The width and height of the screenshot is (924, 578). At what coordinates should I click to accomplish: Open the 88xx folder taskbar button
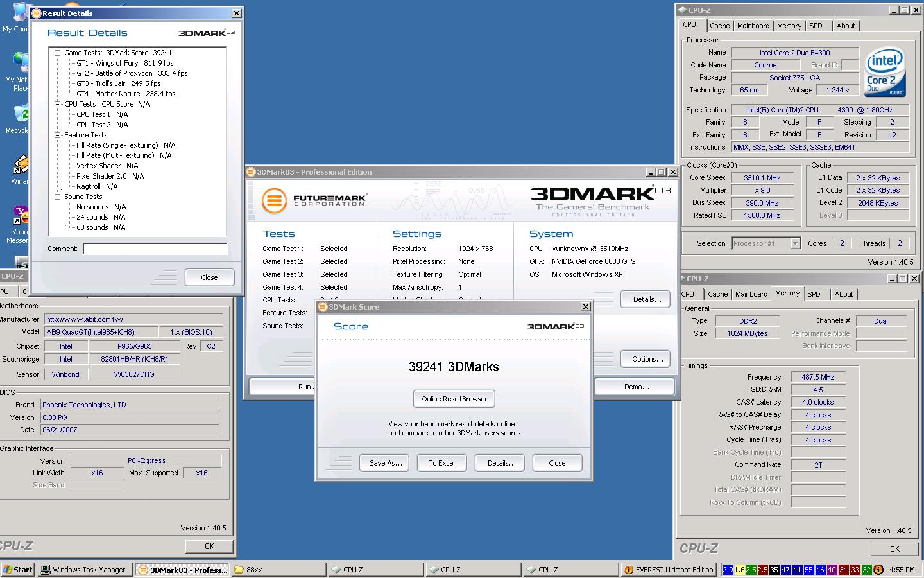click(279, 570)
